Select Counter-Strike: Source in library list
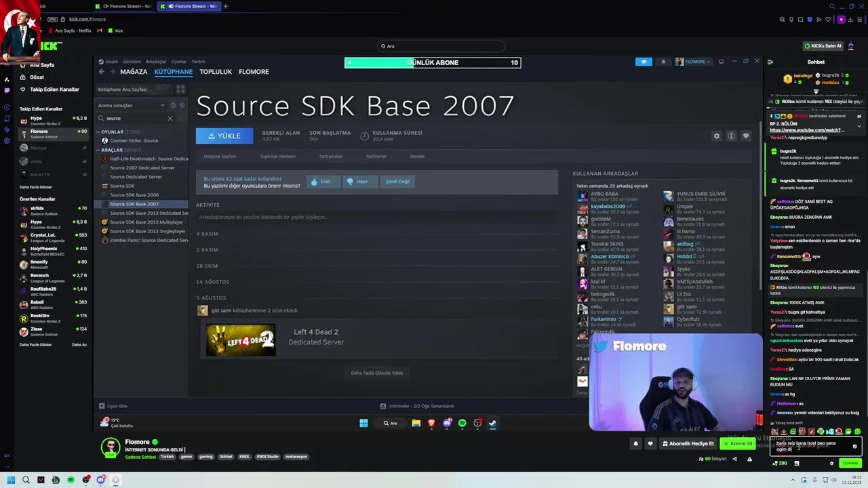This screenshot has width=868, height=488. click(134, 140)
